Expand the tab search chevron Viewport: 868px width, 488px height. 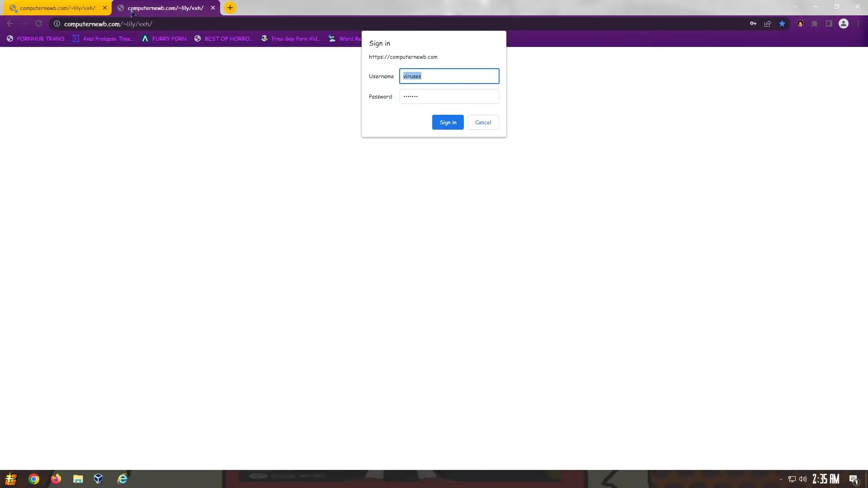[x=795, y=7]
